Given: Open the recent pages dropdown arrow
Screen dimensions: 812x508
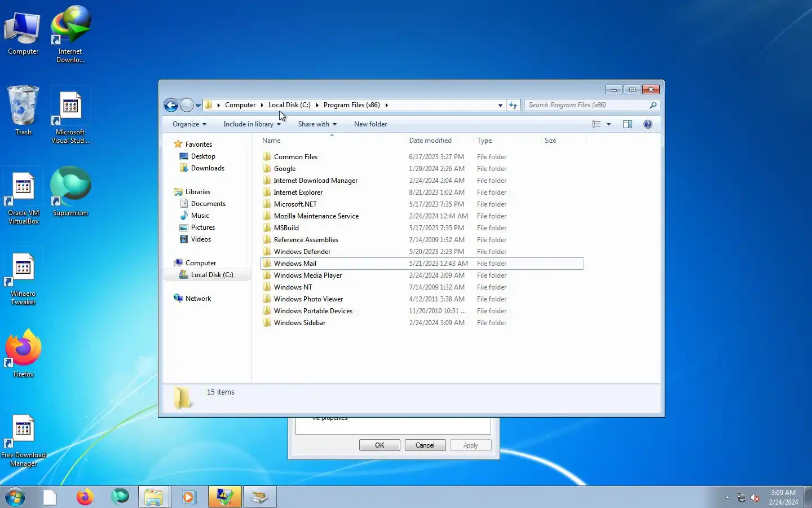Looking at the screenshot, I should [x=198, y=106].
